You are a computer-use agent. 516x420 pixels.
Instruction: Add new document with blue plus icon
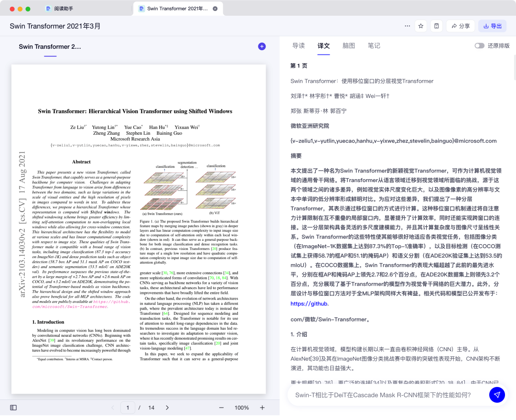(262, 46)
